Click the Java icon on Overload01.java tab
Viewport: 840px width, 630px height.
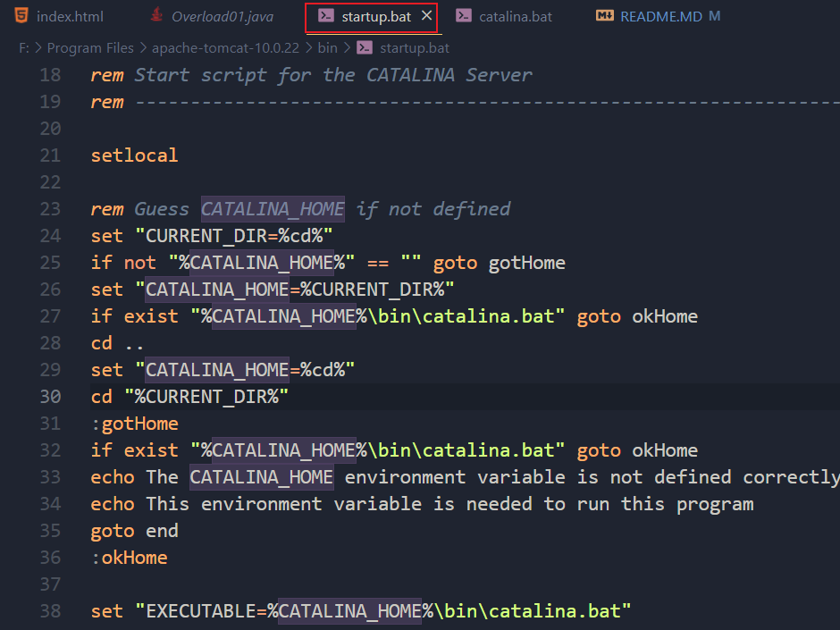pyautogui.click(x=156, y=16)
